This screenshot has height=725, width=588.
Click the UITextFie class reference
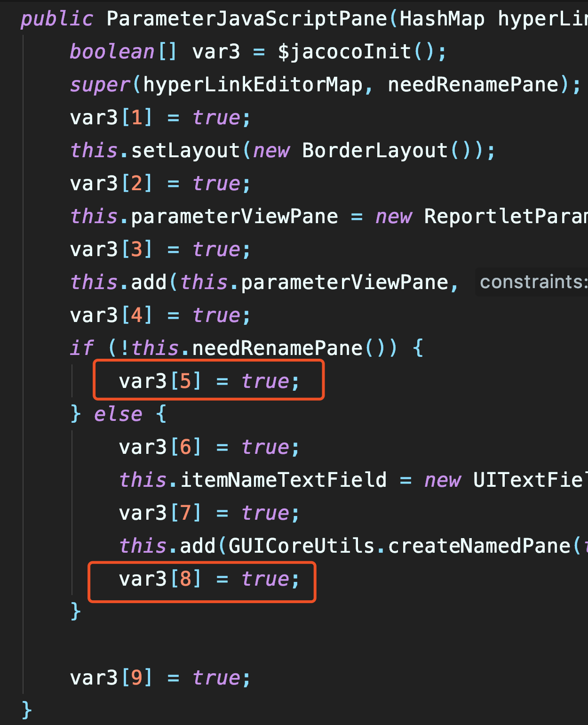(531, 480)
